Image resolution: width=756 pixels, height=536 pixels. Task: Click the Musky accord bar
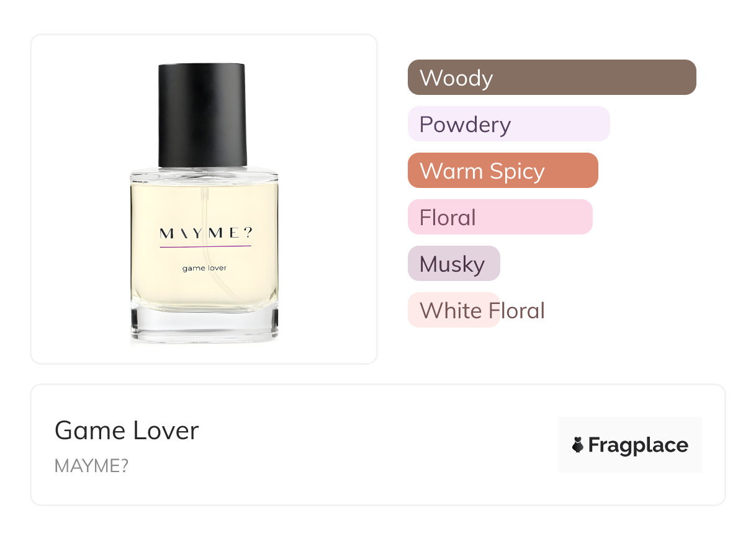[454, 264]
